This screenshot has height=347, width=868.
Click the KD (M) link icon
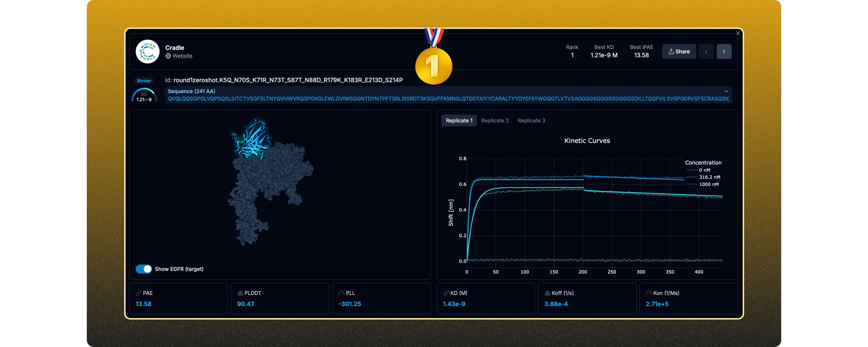click(x=446, y=293)
